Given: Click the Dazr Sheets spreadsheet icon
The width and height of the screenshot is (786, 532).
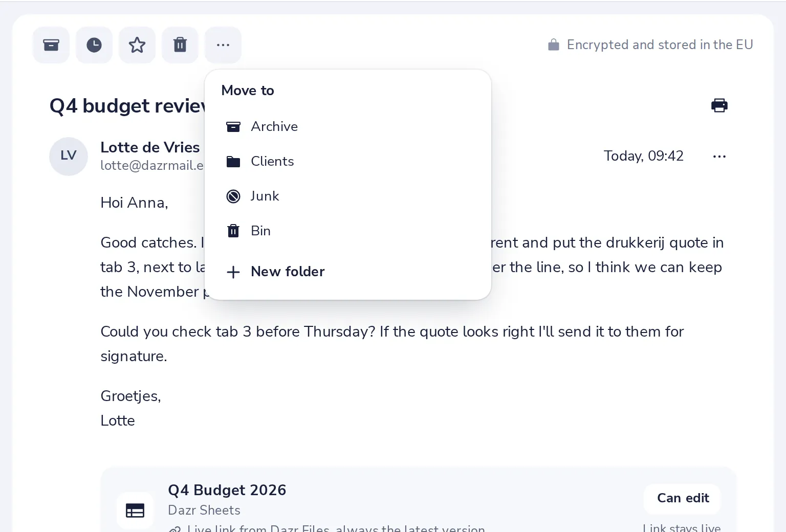Looking at the screenshot, I should pos(135,511).
